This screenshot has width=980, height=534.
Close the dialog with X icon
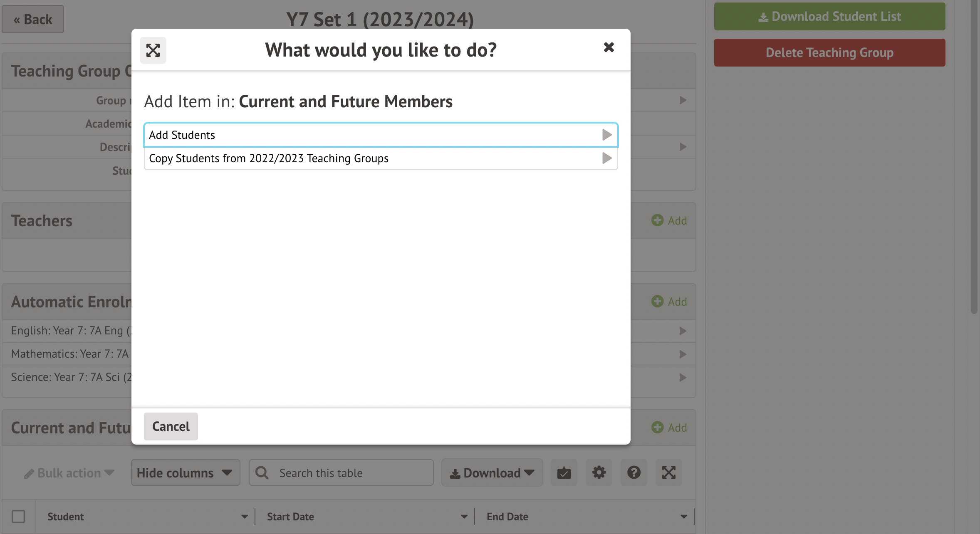pyautogui.click(x=609, y=47)
